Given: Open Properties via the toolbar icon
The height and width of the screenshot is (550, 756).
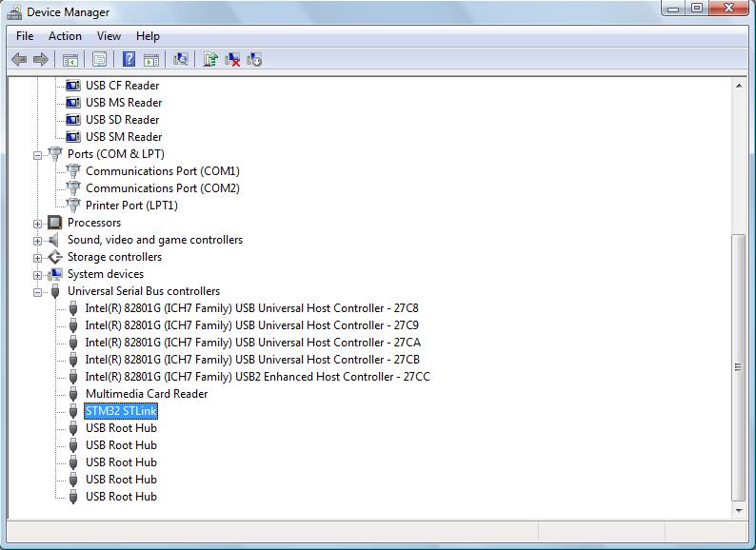Looking at the screenshot, I should click(x=99, y=59).
